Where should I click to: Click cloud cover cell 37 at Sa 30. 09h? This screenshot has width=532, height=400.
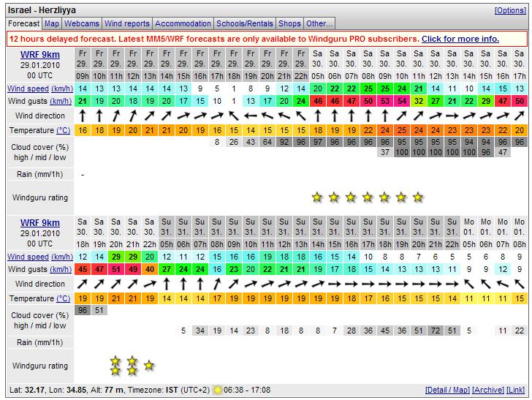[x=384, y=152]
